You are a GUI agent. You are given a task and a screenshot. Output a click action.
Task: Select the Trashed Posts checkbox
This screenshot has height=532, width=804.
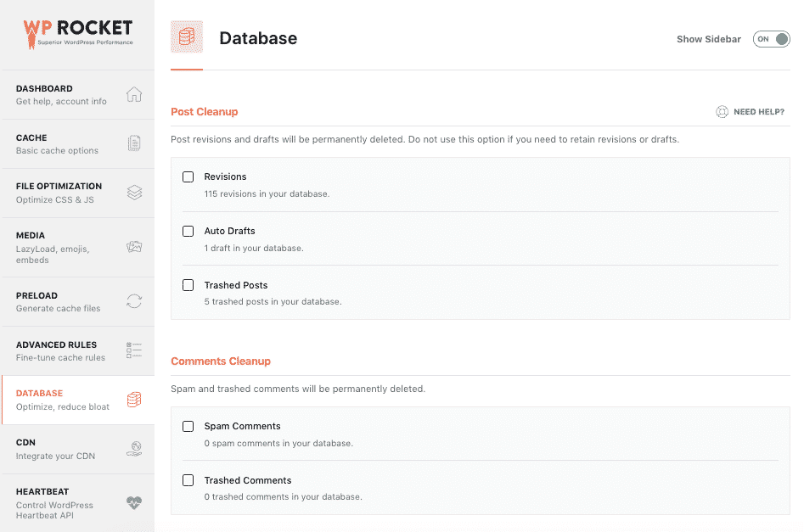[188, 285]
